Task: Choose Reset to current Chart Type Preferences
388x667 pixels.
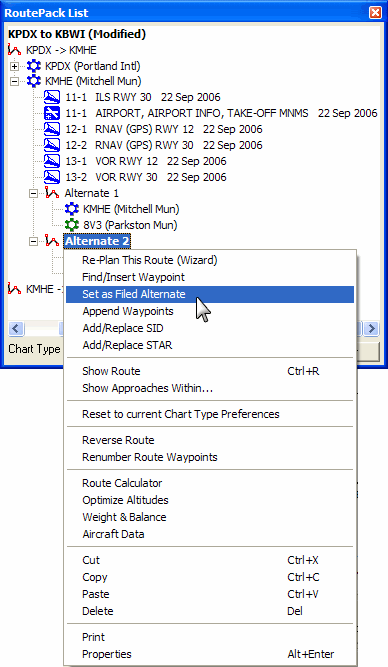Action: (210, 414)
